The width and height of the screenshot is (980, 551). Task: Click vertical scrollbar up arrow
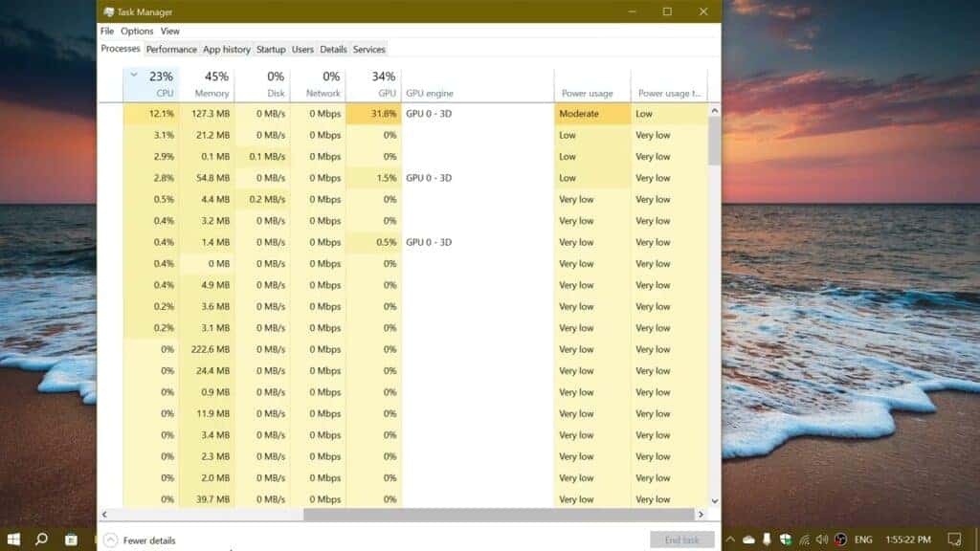714,111
